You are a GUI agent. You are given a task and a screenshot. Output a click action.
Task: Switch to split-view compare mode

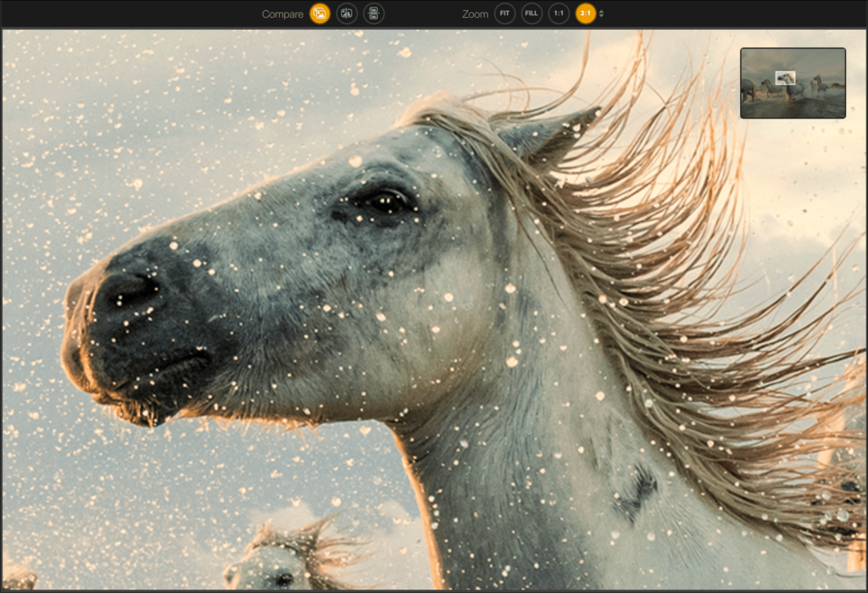[x=347, y=14]
